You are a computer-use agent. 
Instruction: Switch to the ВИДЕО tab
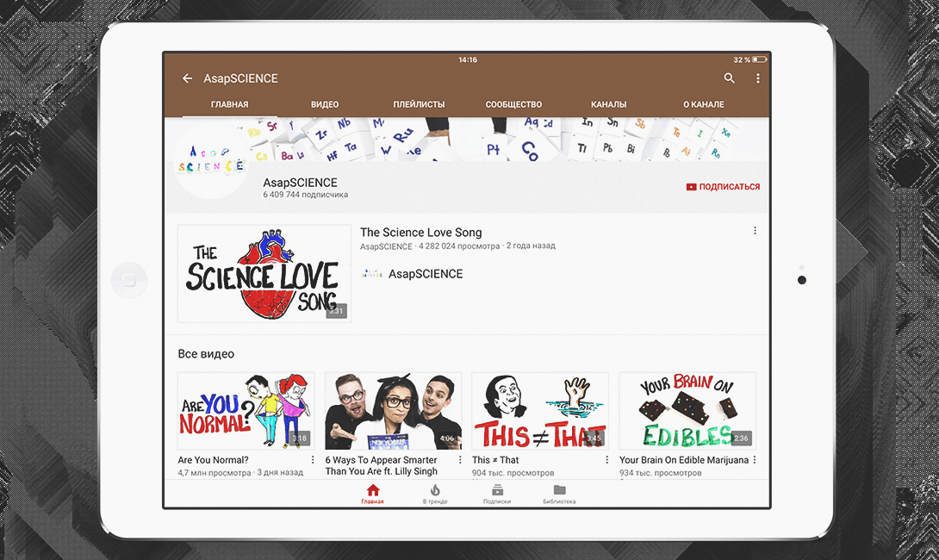325,104
